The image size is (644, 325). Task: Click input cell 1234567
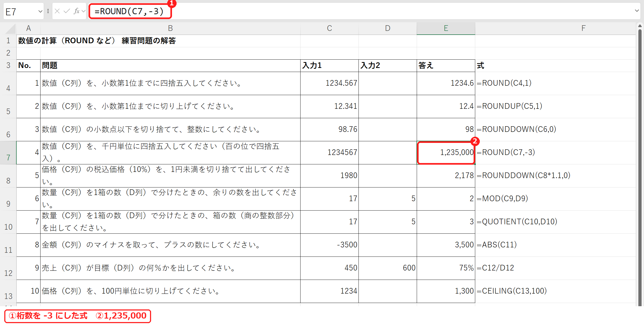[330, 153]
